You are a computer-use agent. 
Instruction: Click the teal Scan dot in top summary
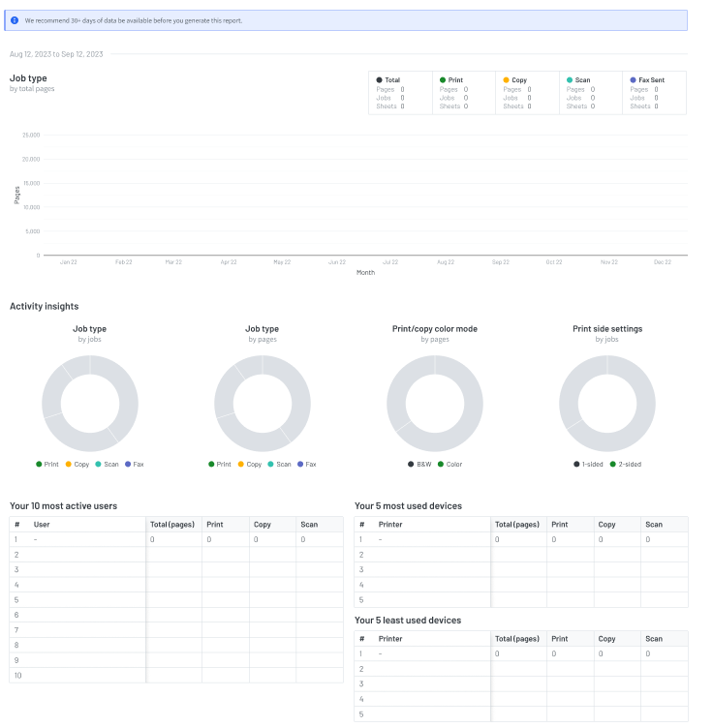570,80
